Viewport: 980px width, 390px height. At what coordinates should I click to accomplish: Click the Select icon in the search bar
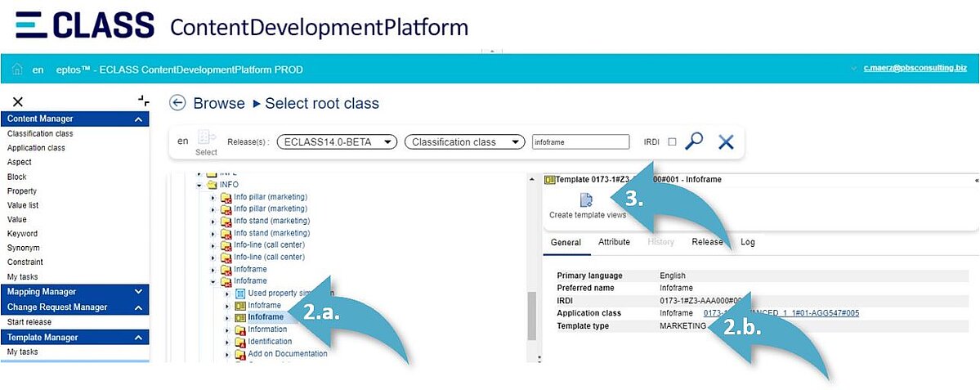point(206,139)
